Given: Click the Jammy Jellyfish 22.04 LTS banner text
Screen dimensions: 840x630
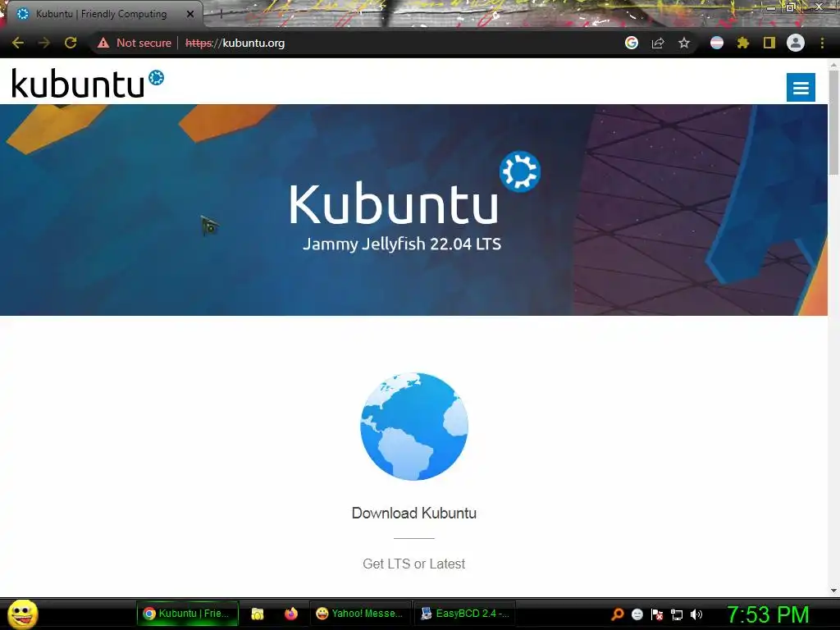Looking at the screenshot, I should (402, 244).
